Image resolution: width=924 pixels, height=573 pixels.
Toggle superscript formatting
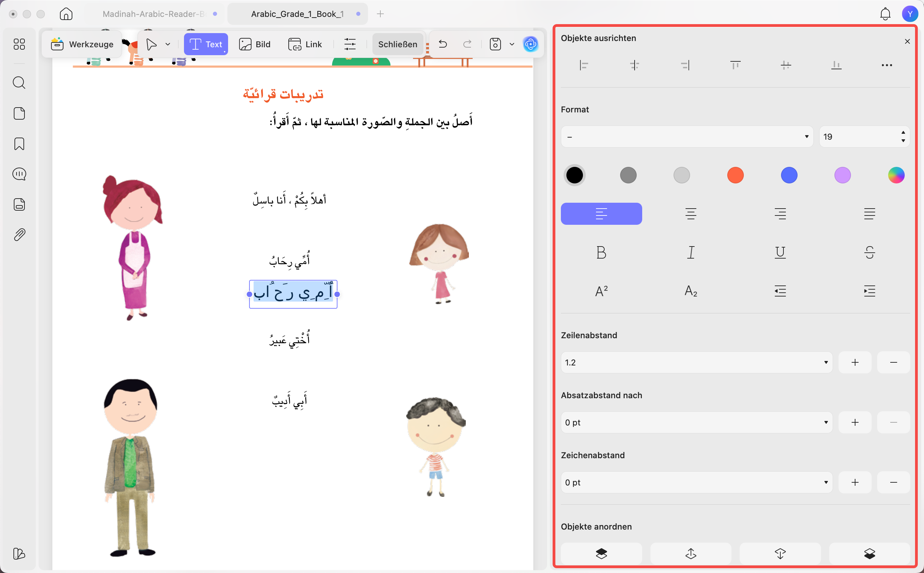point(601,291)
